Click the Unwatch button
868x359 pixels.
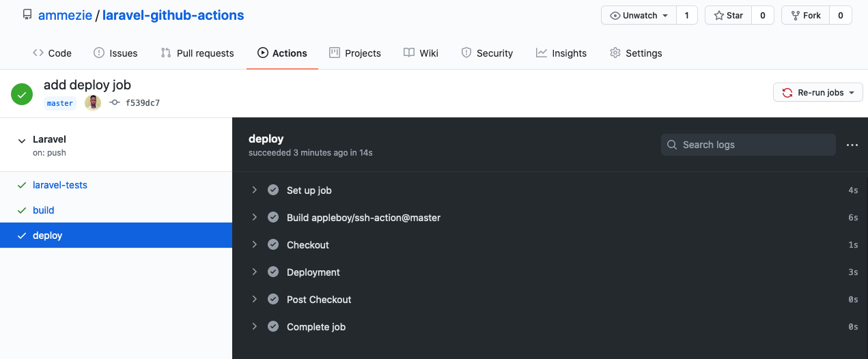(x=639, y=15)
